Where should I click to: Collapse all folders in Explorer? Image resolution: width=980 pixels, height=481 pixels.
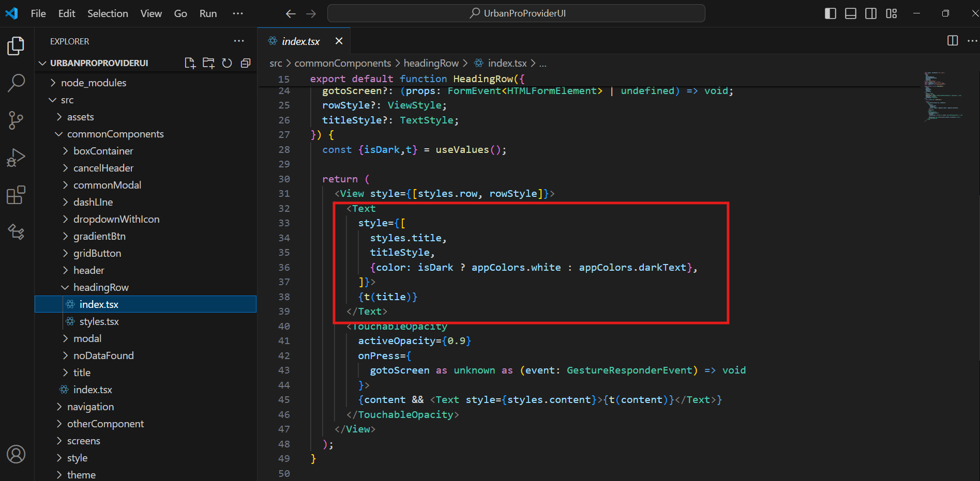[x=246, y=63]
